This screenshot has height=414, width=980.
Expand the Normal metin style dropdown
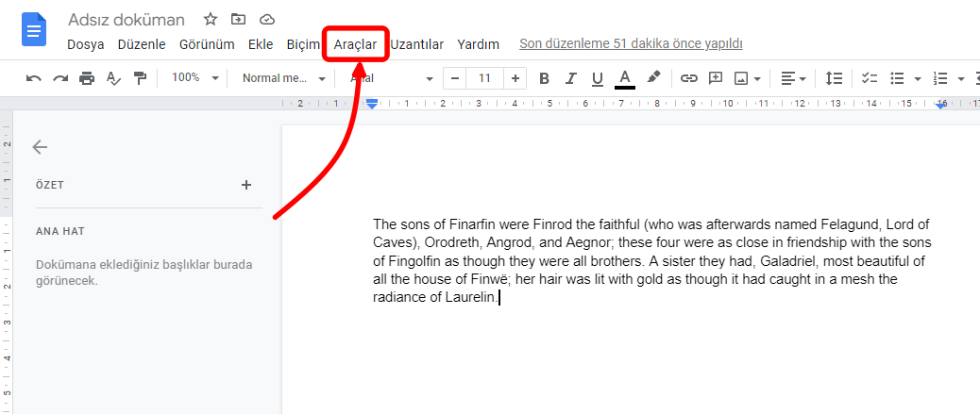click(283, 78)
